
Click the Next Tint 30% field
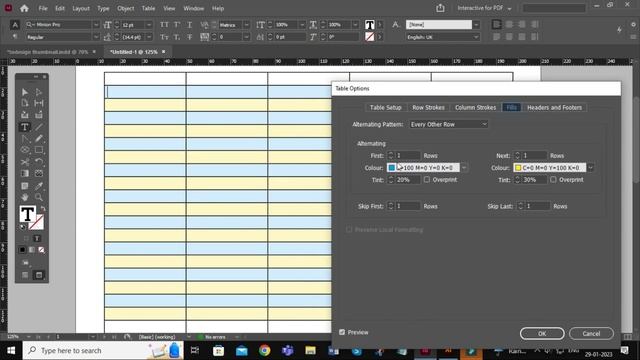tap(534, 180)
